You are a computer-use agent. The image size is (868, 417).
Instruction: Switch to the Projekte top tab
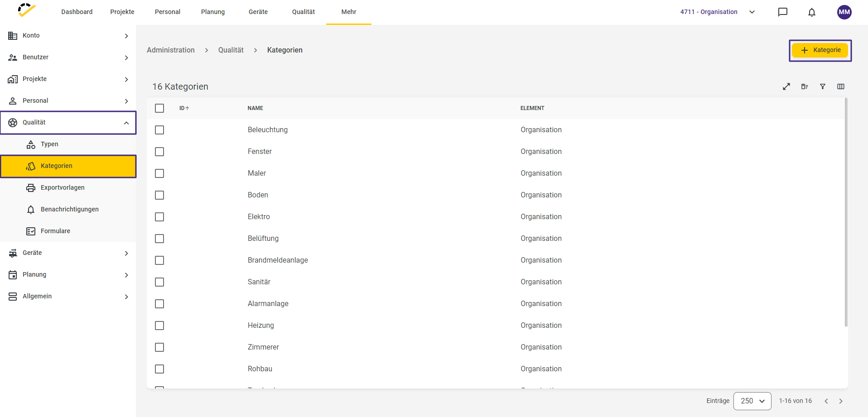[x=122, y=12]
